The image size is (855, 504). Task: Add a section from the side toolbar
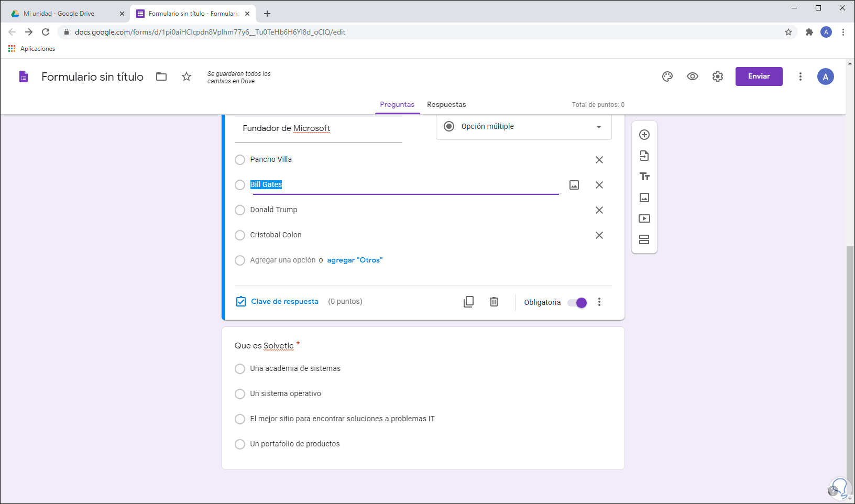point(644,239)
